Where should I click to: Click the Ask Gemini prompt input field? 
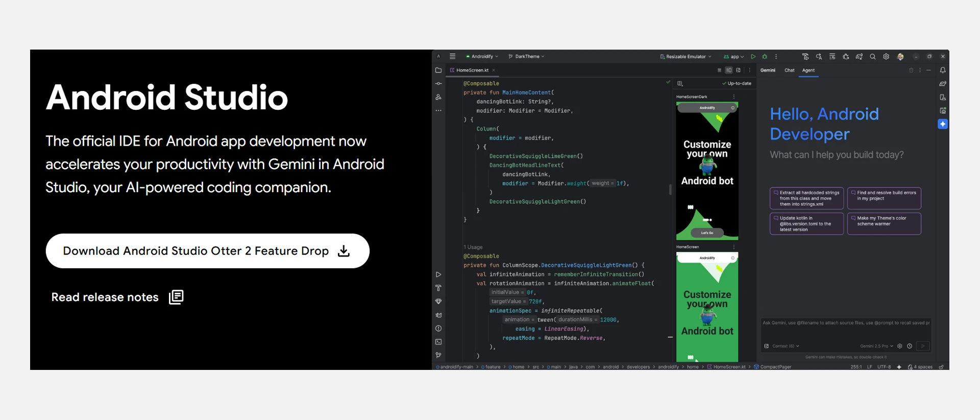click(x=845, y=330)
